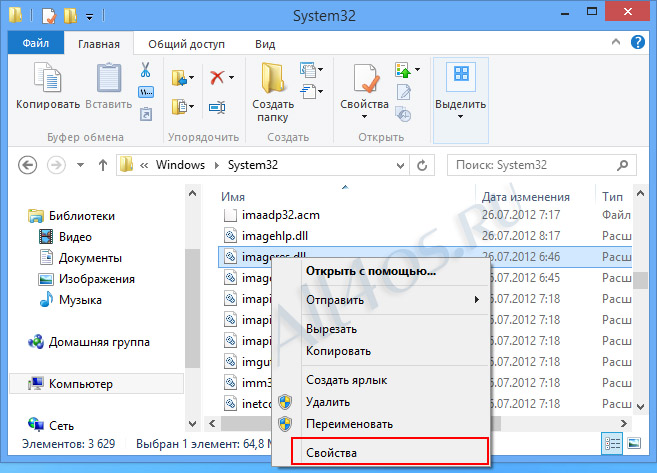The width and height of the screenshot is (657, 473).
Task: Open Recent locations dropdown arrow
Action: 80,165
